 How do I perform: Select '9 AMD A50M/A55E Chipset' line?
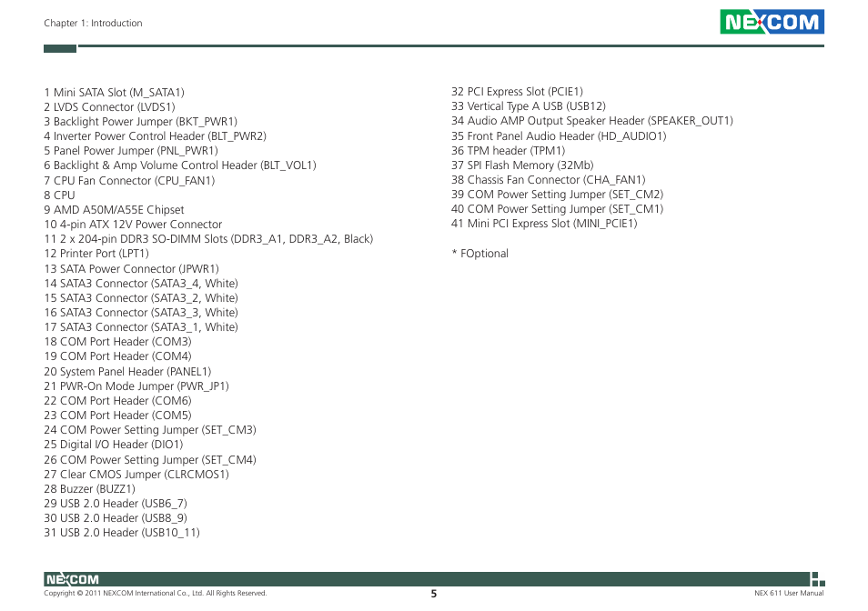coord(114,209)
